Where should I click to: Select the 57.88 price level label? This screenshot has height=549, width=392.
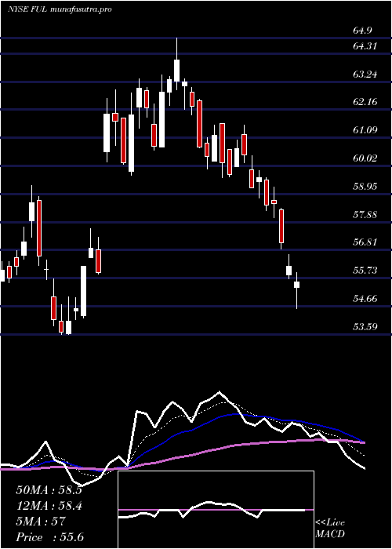coord(365,214)
